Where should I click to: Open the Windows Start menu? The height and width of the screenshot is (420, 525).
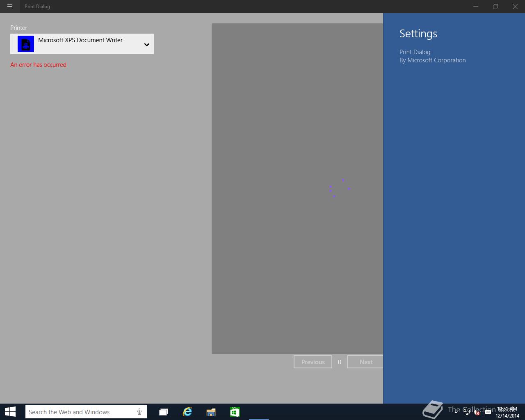[10, 412]
